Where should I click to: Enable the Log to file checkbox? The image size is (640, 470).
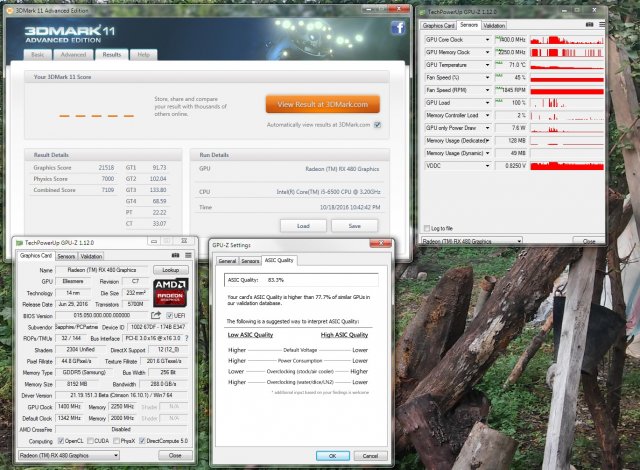426,228
